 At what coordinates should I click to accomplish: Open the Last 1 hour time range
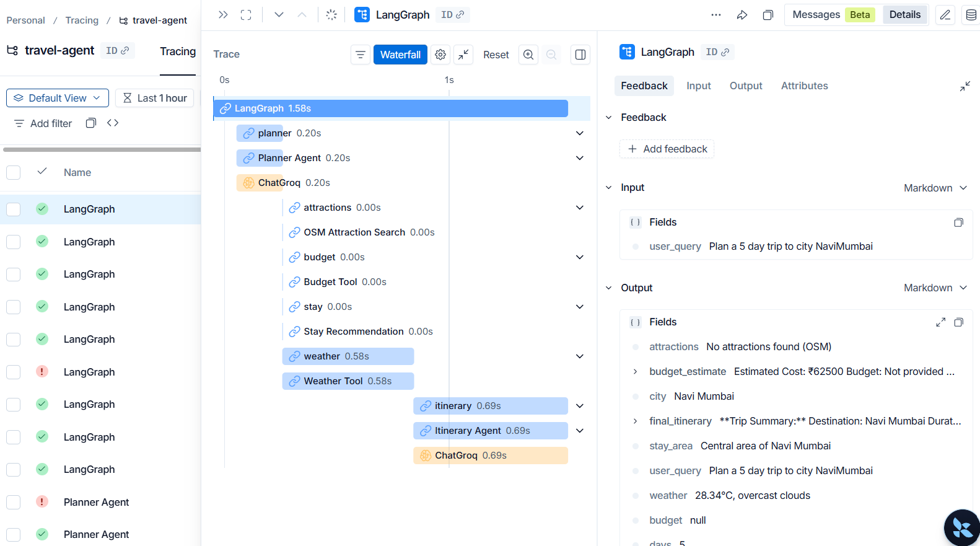155,98
